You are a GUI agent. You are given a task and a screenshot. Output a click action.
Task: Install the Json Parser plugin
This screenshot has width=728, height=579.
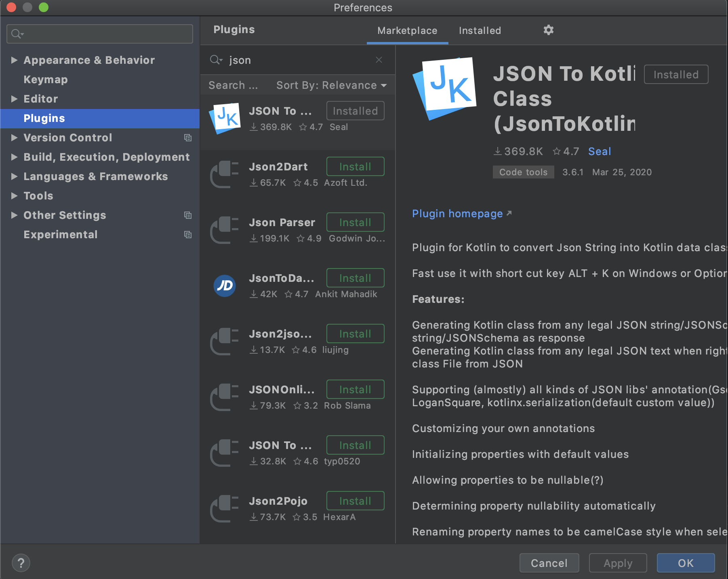pyautogui.click(x=355, y=222)
